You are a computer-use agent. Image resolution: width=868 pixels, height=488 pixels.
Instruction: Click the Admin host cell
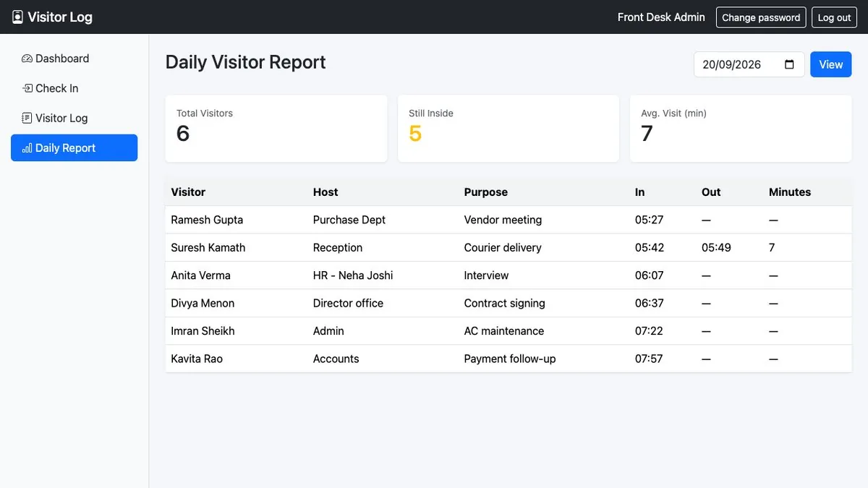[328, 331]
